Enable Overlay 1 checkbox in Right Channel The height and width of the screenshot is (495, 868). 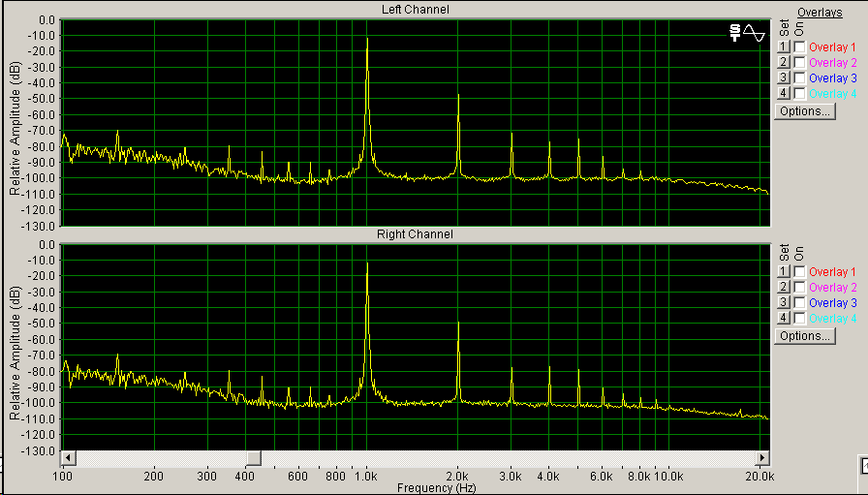[x=799, y=272]
